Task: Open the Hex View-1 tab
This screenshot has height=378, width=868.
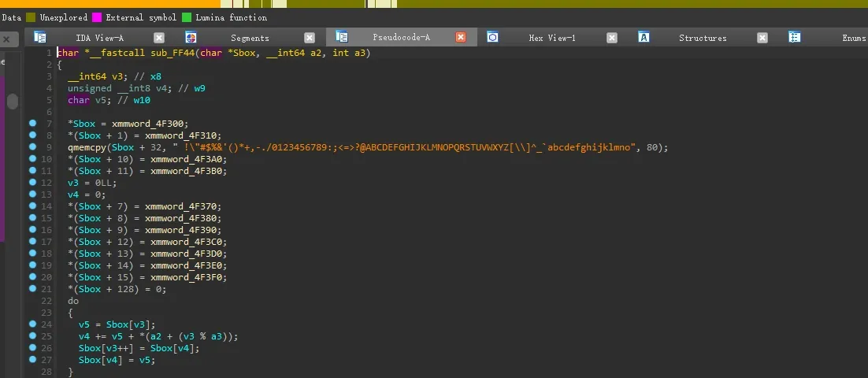Action: pyautogui.click(x=552, y=38)
